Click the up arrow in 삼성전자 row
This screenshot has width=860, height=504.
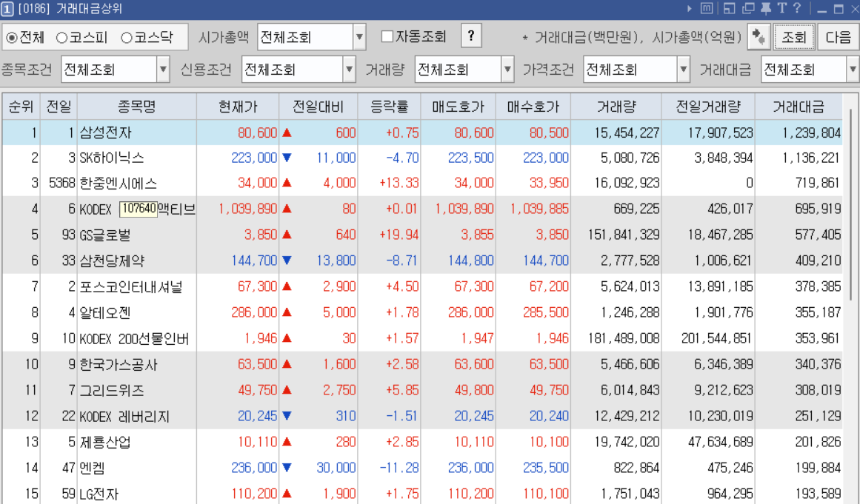(x=287, y=132)
